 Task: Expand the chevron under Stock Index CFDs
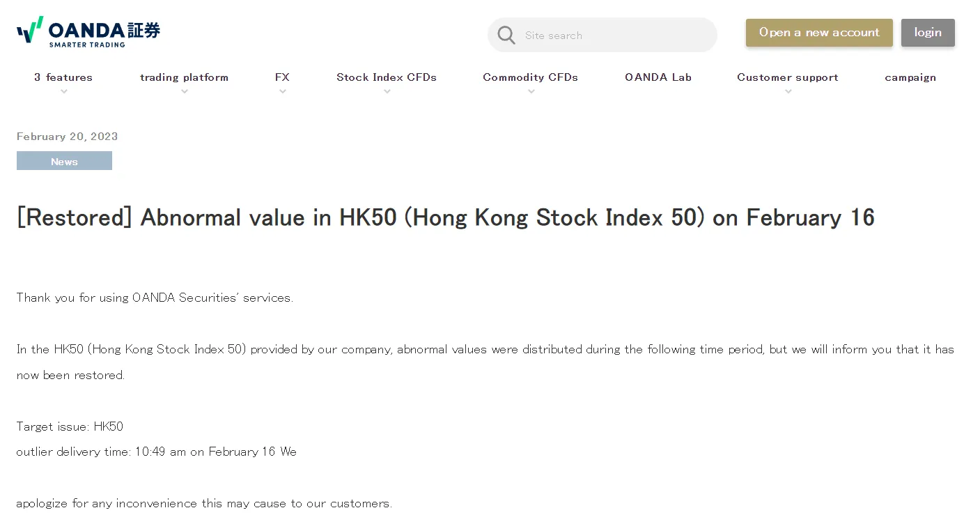pos(387,91)
